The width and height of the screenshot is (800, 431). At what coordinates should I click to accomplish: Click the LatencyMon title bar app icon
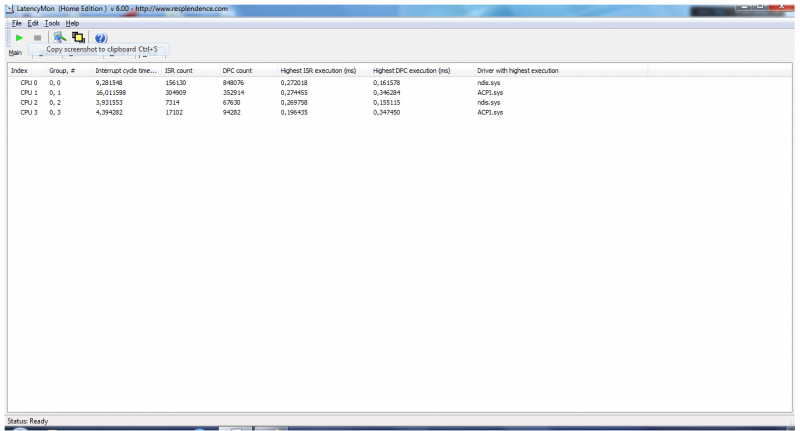point(9,8)
